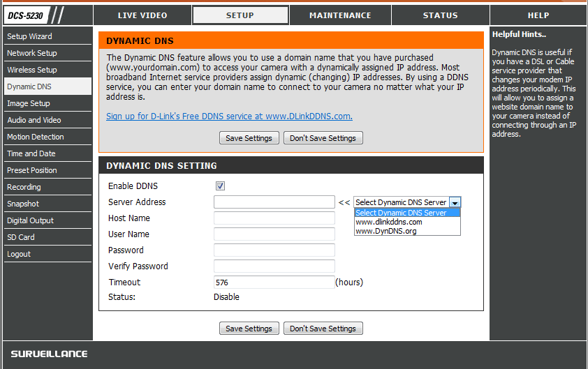Go to Preset Position page
This screenshot has height=369, width=588.
47,170
